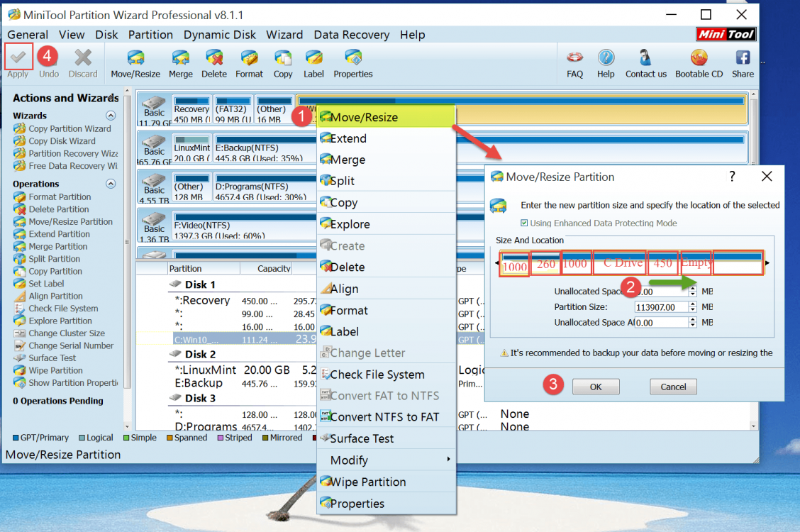This screenshot has height=532, width=800.
Task: Choose Move/Resize in the context menu
Action: point(387,117)
